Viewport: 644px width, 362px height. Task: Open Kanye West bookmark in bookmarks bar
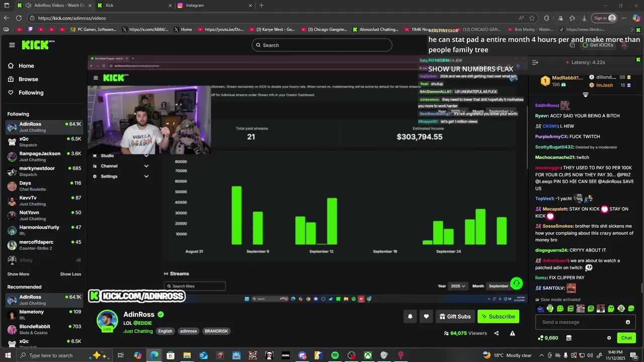coord(273,29)
